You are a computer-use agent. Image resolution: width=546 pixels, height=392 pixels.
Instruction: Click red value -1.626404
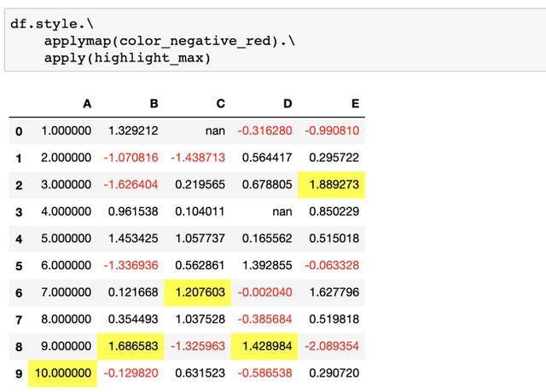[131, 184]
